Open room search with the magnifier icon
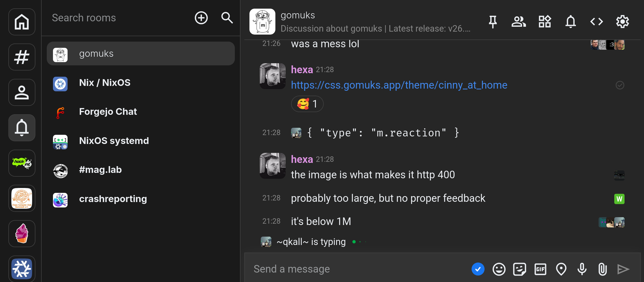644x282 pixels. 227,18
